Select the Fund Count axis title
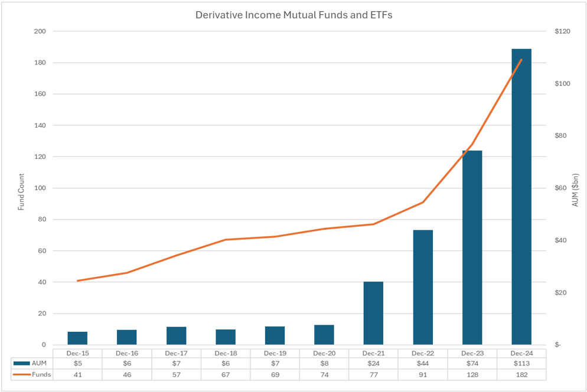The width and height of the screenshot is (587, 392). click(x=21, y=192)
